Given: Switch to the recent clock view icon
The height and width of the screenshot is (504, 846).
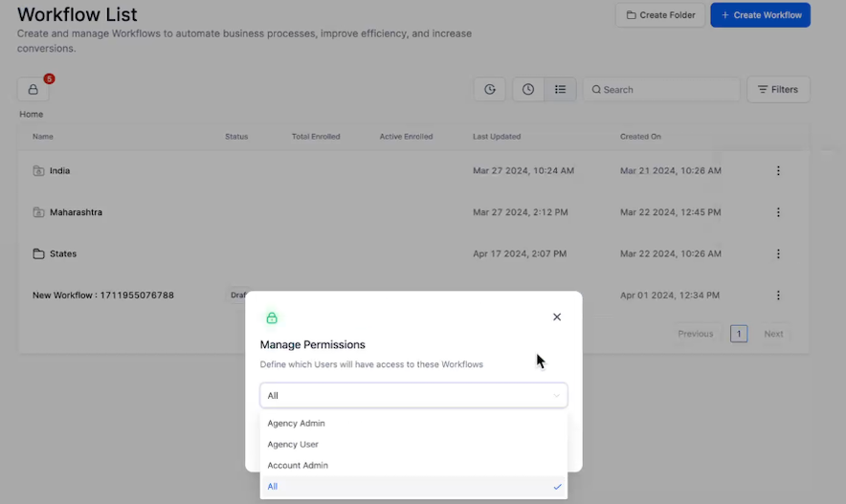Looking at the screenshot, I should pyautogui.click(x=528, y=89).
